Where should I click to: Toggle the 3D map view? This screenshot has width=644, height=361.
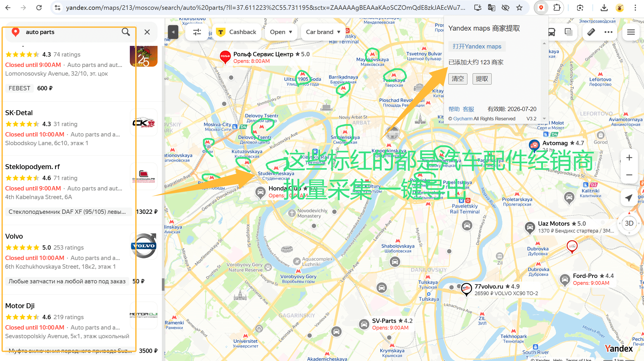tap(629, 223)
